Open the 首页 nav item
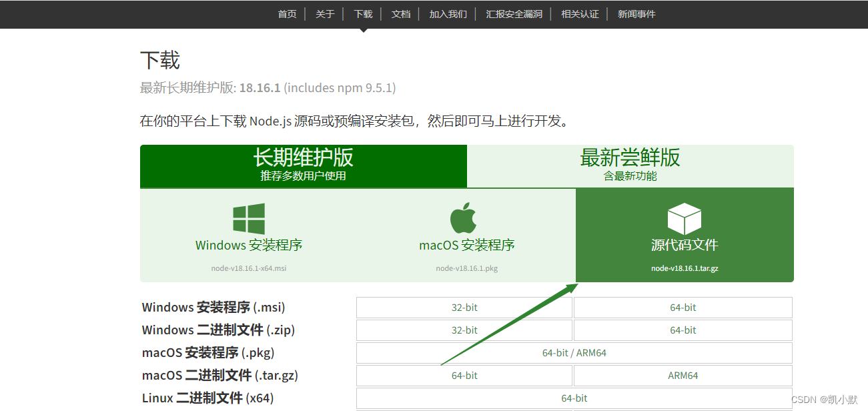This screenshot has width=868, height=411. tap(288, 14)
